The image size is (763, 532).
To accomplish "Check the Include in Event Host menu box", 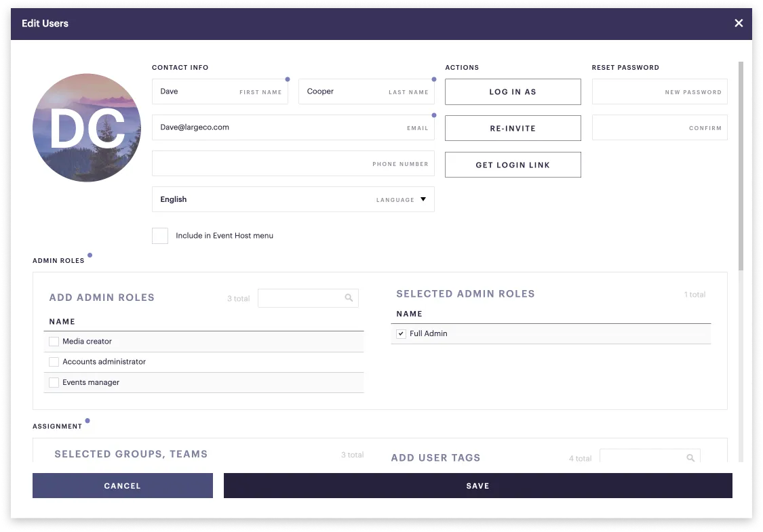I will tap(160, 236).
